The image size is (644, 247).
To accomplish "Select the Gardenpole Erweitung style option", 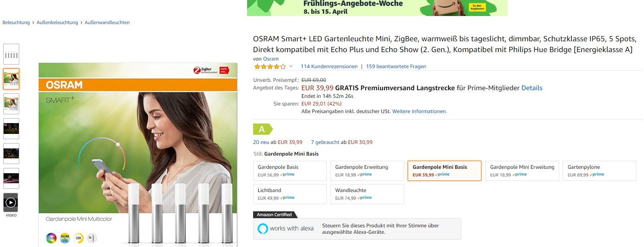I will pyautogui.click(x=367, y=171).
